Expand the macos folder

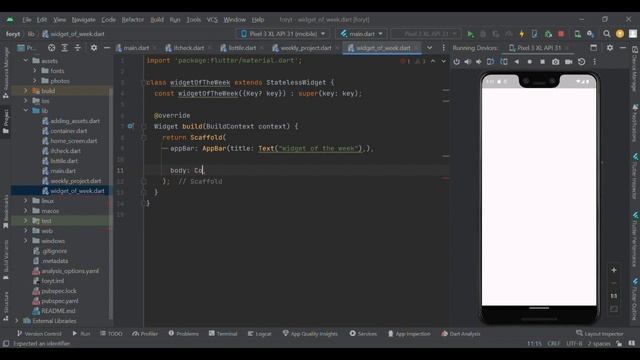pos(26,211)
